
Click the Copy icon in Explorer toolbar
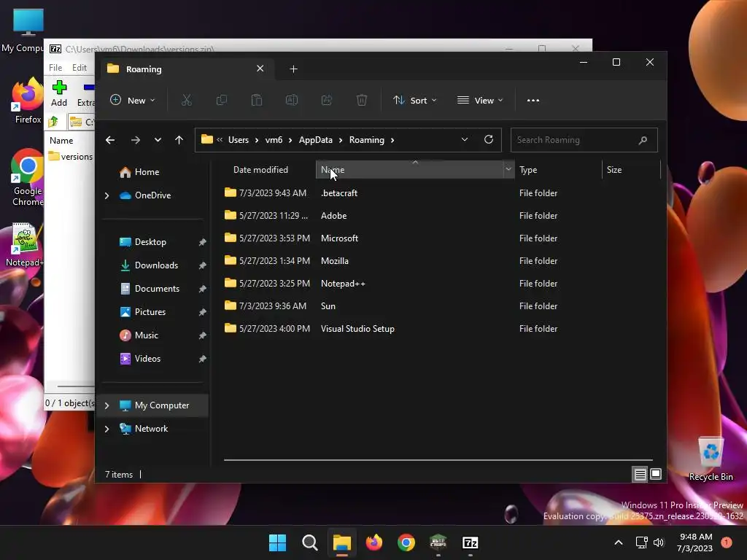pyautogui.click(x=222, y=101)
